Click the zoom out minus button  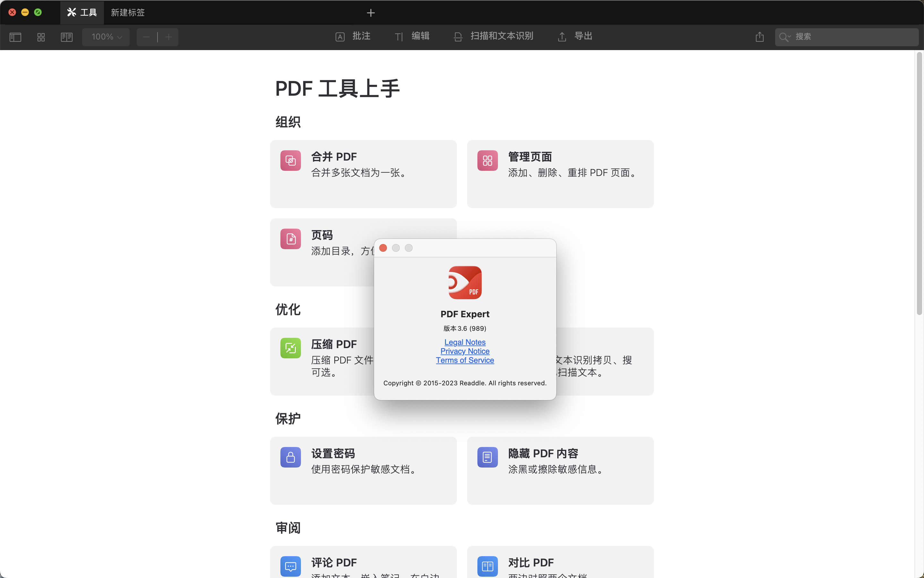(146, 37)
